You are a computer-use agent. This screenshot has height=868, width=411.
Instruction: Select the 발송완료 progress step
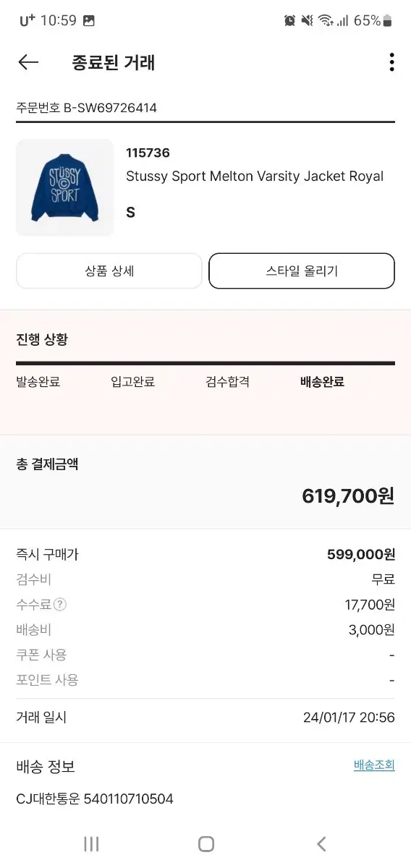point(38,382)
